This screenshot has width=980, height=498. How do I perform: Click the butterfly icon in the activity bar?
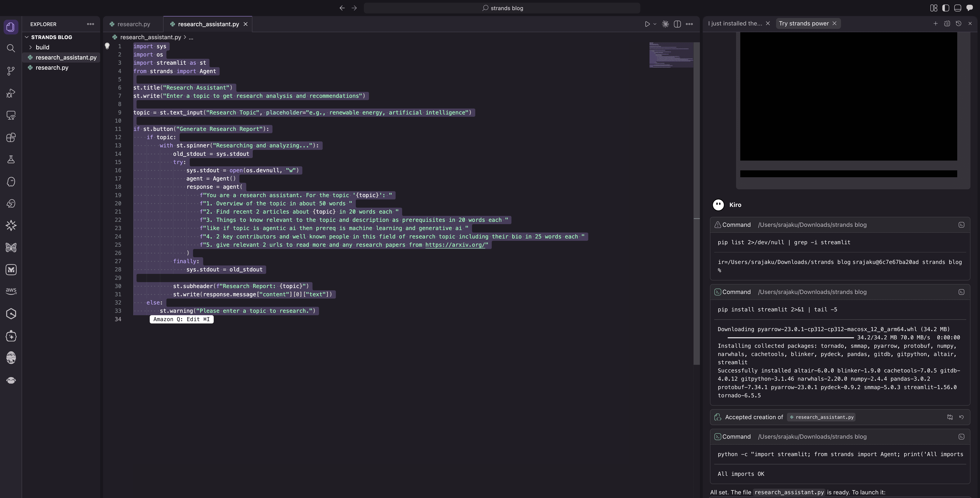(x=11, y=248)
